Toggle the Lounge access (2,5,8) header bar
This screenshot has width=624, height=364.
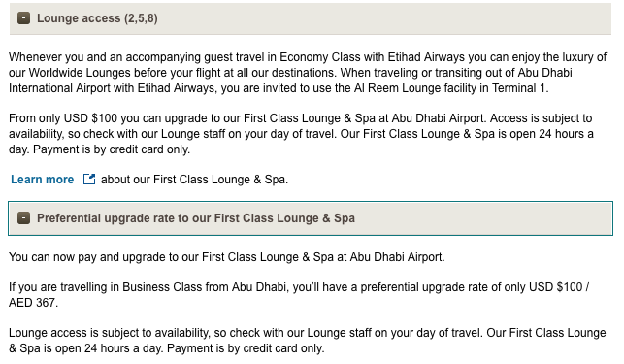pos(311,18)
